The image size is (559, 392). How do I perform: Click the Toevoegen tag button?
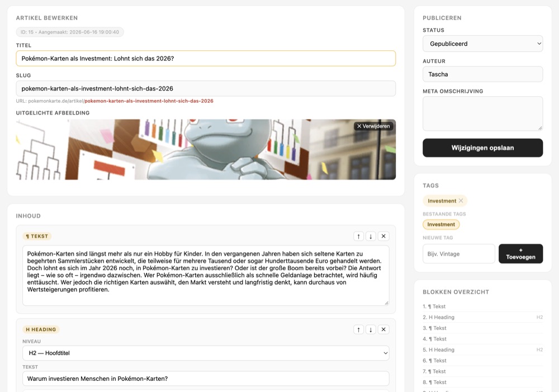coord(520,254)
